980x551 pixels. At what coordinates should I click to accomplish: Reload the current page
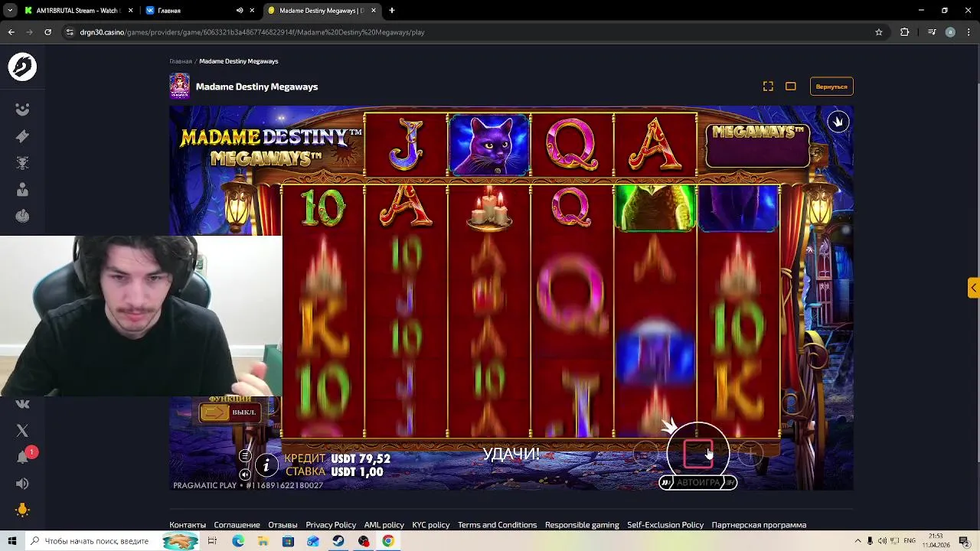pyautogui.click(x=47, y=32)
